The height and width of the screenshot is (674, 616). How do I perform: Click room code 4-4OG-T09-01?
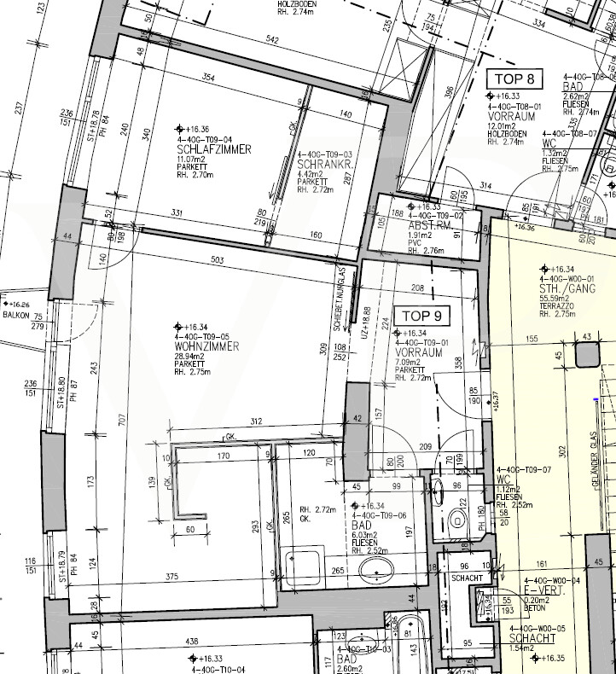pyautogui.click(x=421, y=343)
